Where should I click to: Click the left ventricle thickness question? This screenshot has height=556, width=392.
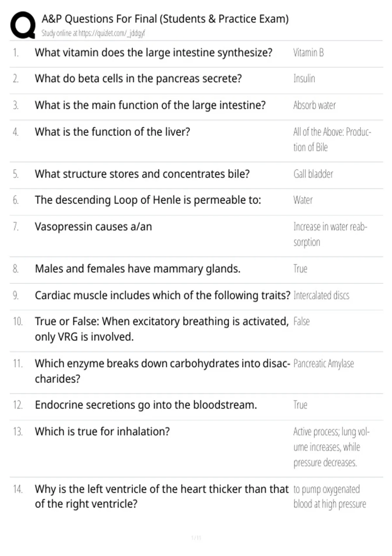pos(162,496)
